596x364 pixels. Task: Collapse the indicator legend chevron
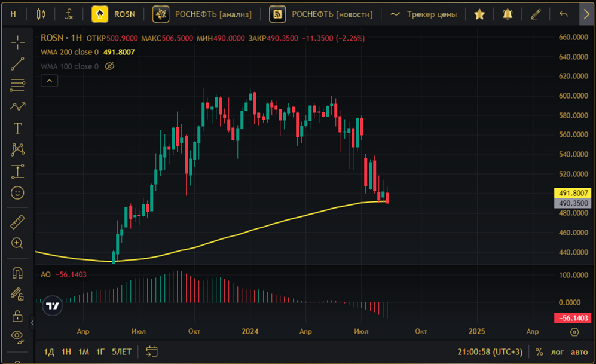click(50, 81)
